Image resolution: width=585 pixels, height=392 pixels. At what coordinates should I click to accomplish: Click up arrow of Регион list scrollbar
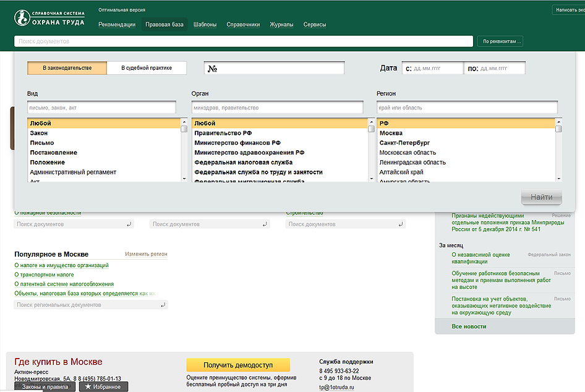558,122
